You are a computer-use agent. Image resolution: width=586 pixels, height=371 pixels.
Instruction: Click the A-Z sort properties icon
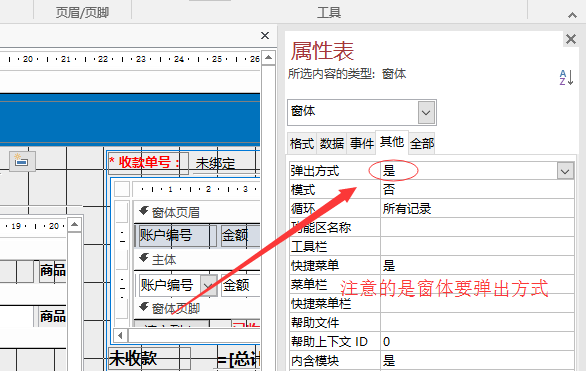(x=566, y=77)
